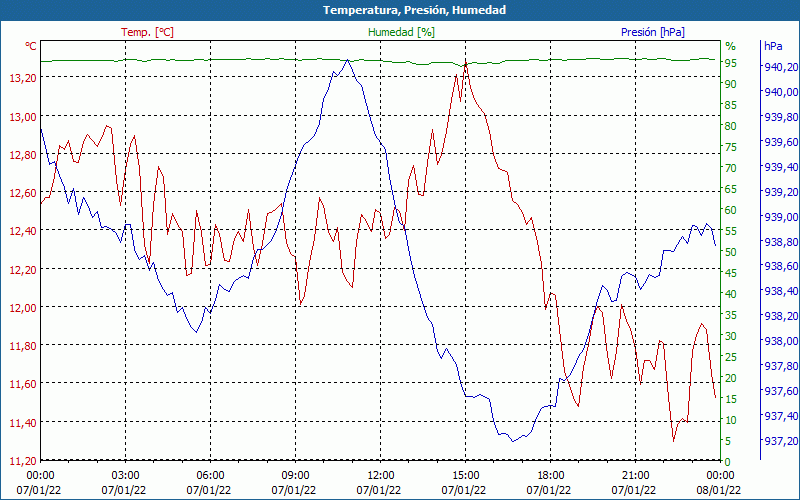
Task: Click the 07/01/22 date under 18:00
Action: 548,490
